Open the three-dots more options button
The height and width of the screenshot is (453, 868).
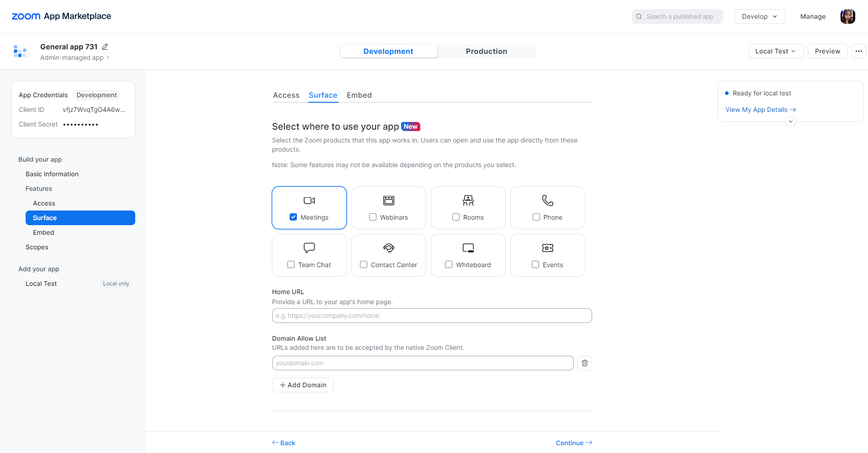(859, 51)
